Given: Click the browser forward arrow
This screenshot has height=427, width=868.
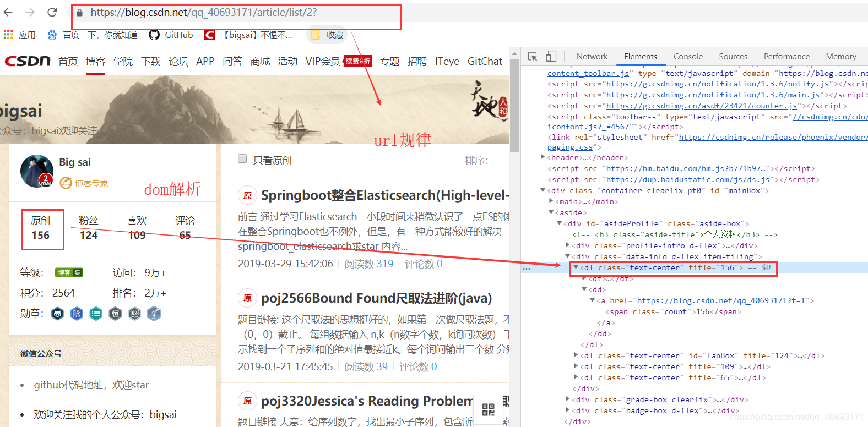Looking at the screenshot, I should (30, 12).
